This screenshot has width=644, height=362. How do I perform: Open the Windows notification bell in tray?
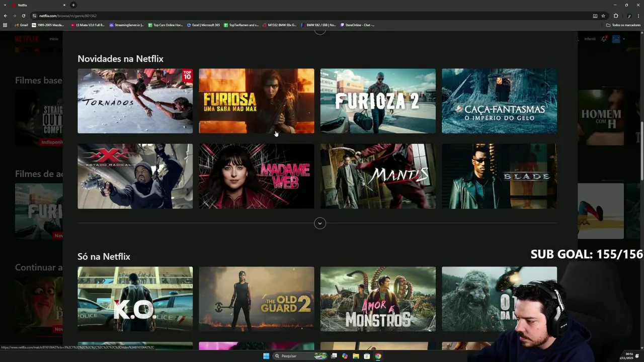[x=637, y=356]
